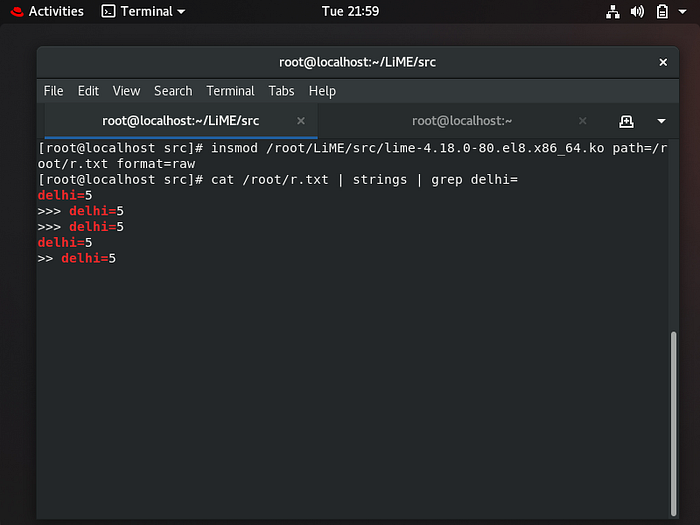700x525 pixels.
Task: Open Activities overview
Action: click(x=56, y=11)
